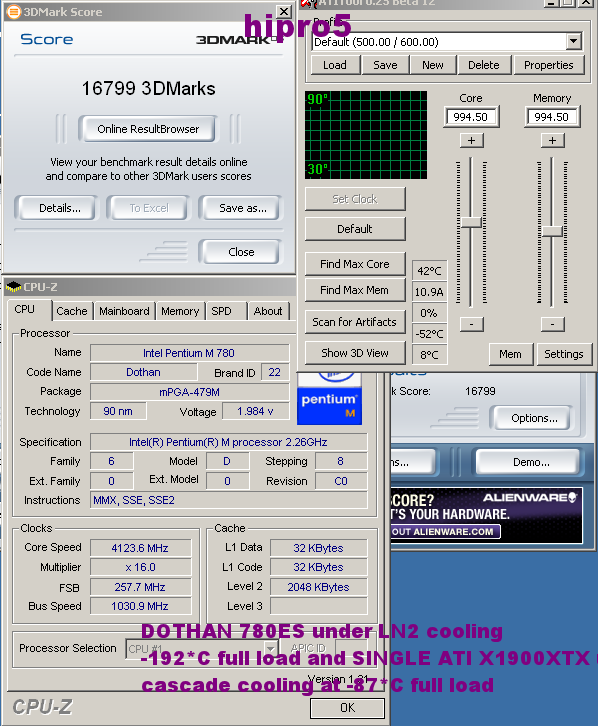Open the Memory tab in CPU-Z
598x726 pixels.
pyautogui.click(x=180, y=311)
